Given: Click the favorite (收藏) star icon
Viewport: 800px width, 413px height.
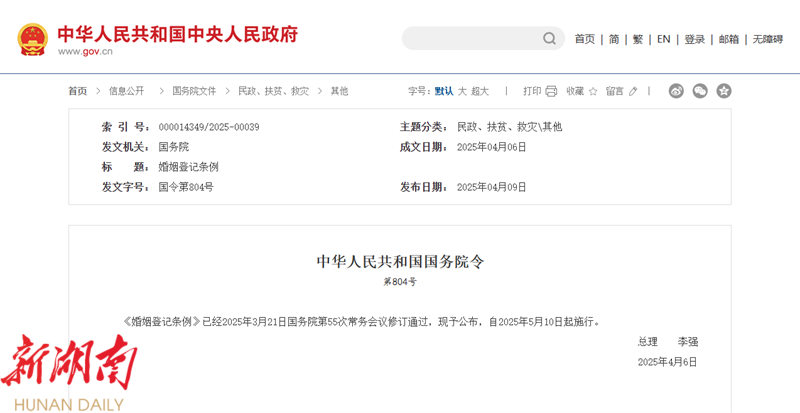Looking at the screenshot, I should click(593, 91).
